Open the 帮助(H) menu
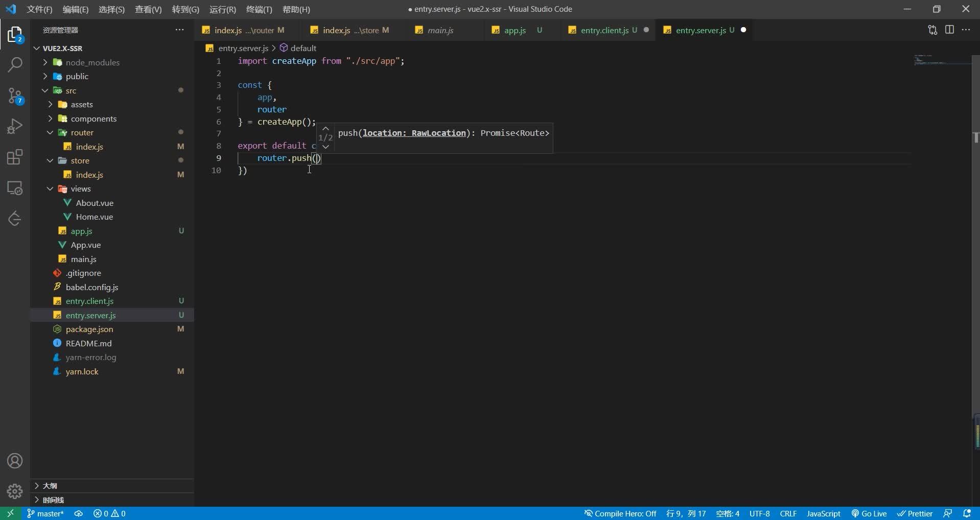The height and width of the screenshot is (520, 980). 296,9
